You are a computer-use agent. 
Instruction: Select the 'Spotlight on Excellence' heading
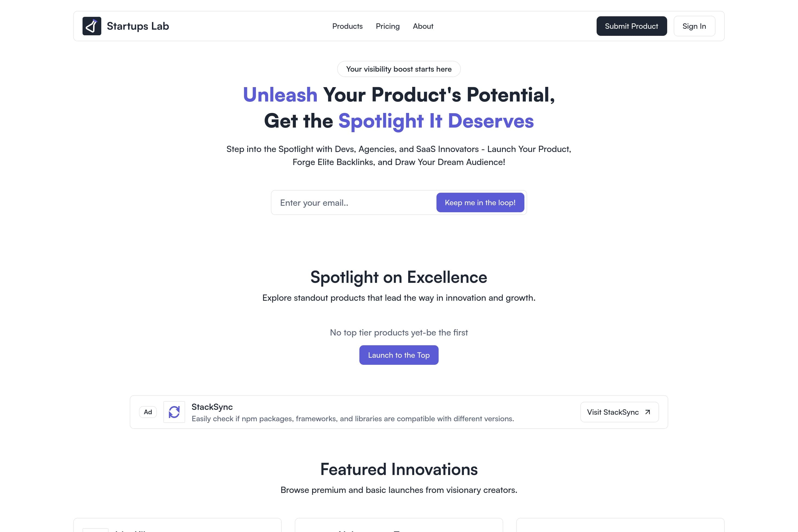[399, 277]
